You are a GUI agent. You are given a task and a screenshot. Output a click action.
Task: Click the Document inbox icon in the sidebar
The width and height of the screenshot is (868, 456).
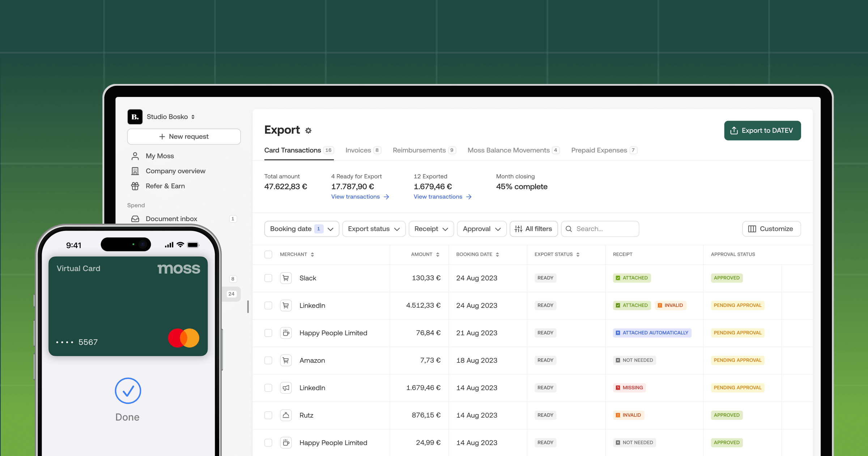pyautogui.click(x=135, y=219)
